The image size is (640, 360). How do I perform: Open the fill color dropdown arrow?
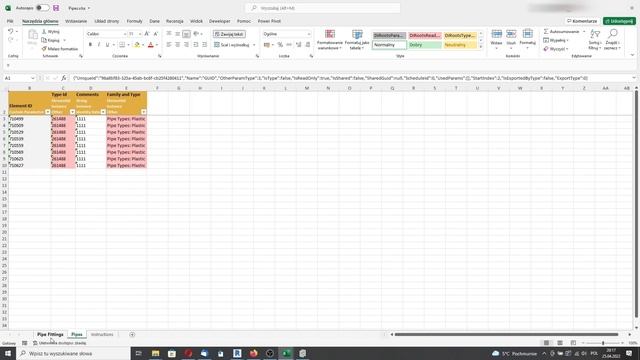(143, 45)
